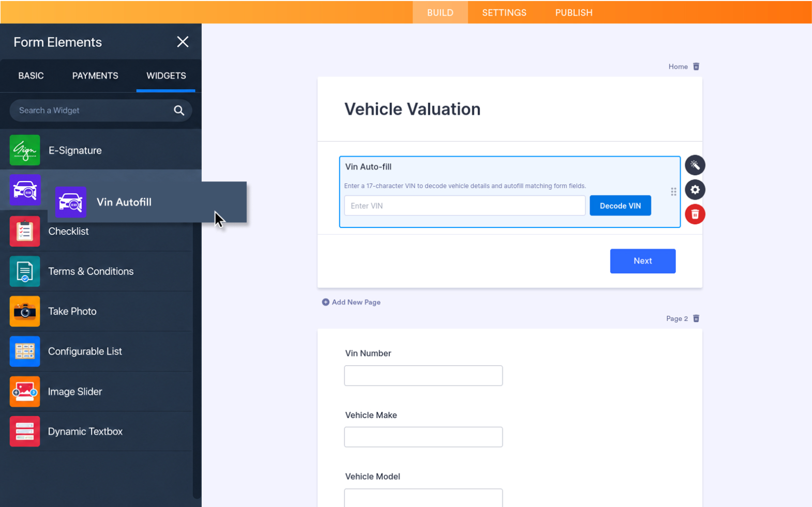The image size is (812, 507).
Task: Open widget settings gear icon
Action: pos(695,190)
